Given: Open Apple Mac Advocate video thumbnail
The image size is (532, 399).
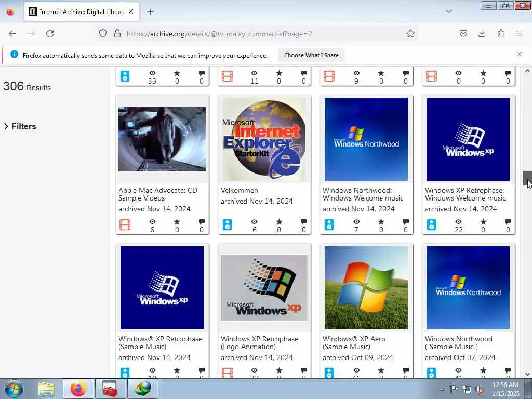Looking at the screenshot, I should click(162, 139).
